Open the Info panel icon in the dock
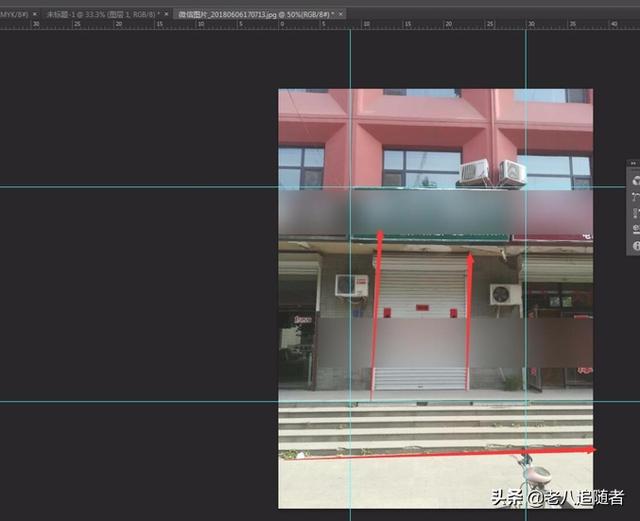Image resolution: width=640 pixels, height=521 pixels. 635,245
